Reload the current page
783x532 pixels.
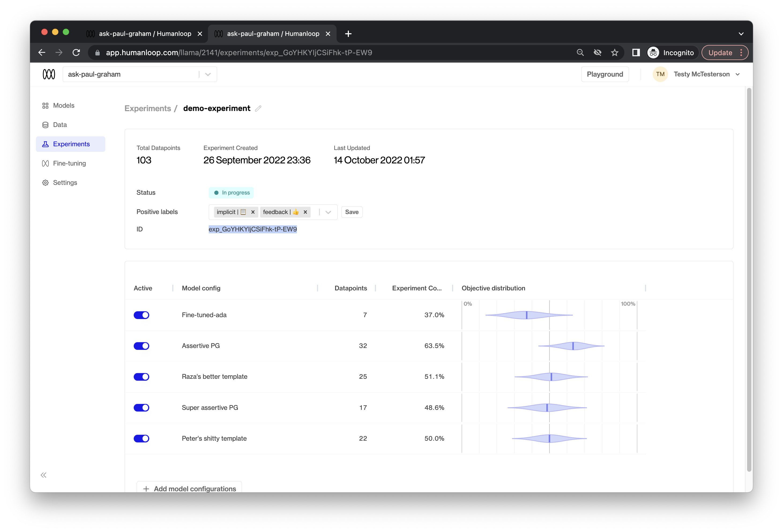[76, 53]
